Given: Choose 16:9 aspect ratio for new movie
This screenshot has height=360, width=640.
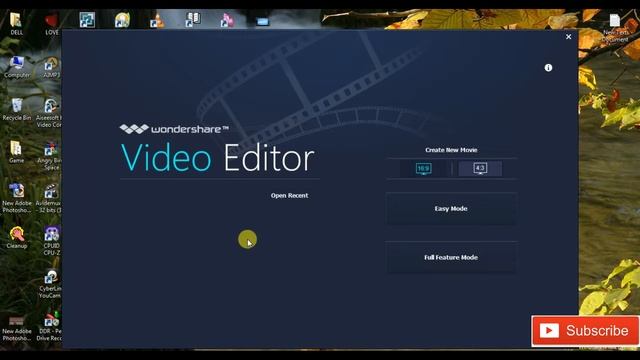Looking at the screenshot, I should point(423,168).
